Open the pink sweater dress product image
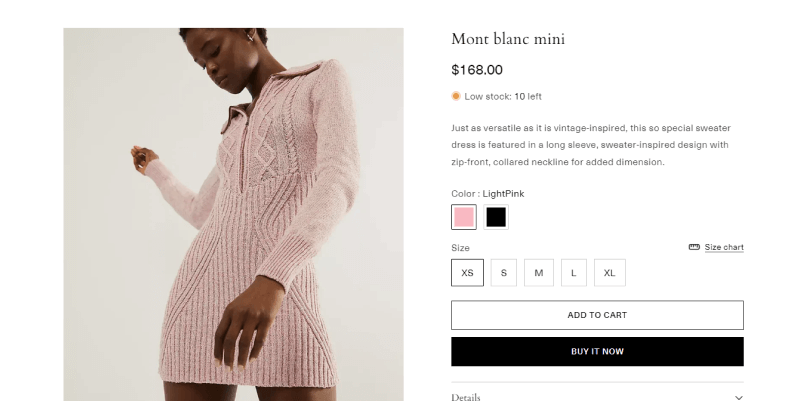The width and height of the screenshot is (801, 401). [x=233, y=214]
